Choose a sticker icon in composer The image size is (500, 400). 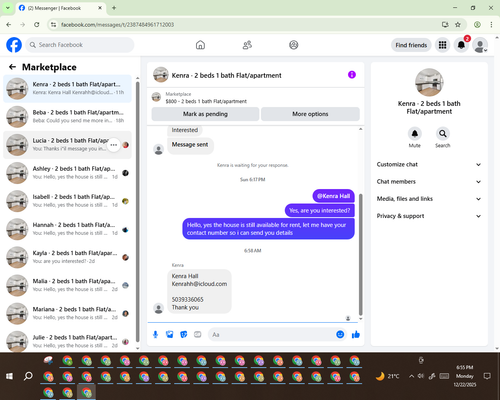(x=184, y=334)
